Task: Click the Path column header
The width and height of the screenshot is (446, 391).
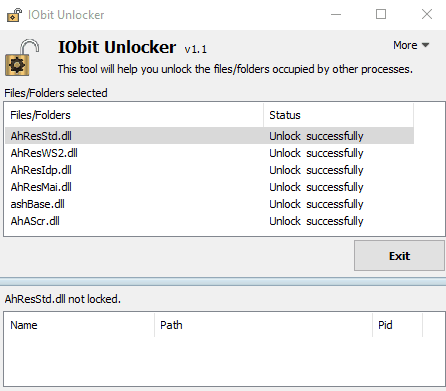Action: pyautogui.click(x=263, y=325)
